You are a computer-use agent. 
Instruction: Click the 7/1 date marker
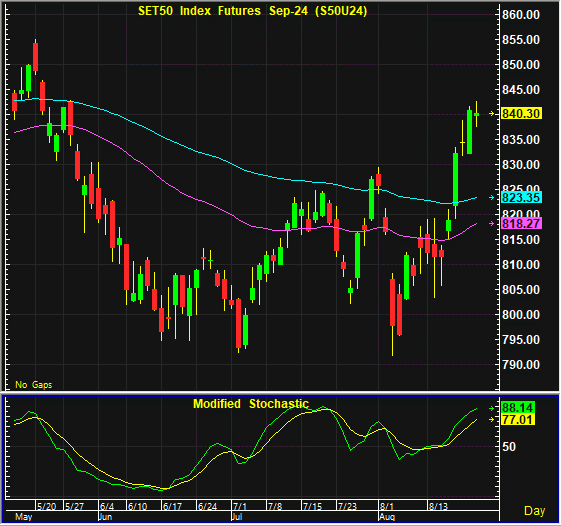click(240, 506)
